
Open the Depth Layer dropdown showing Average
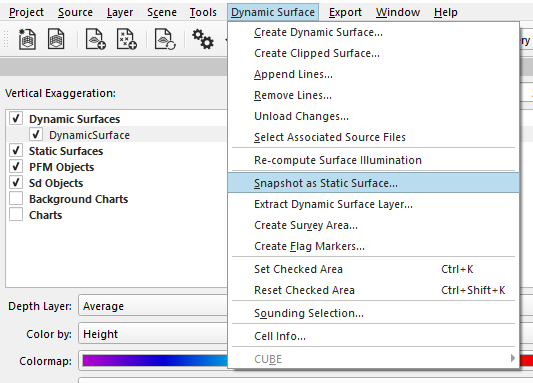[x=153, y=306]
